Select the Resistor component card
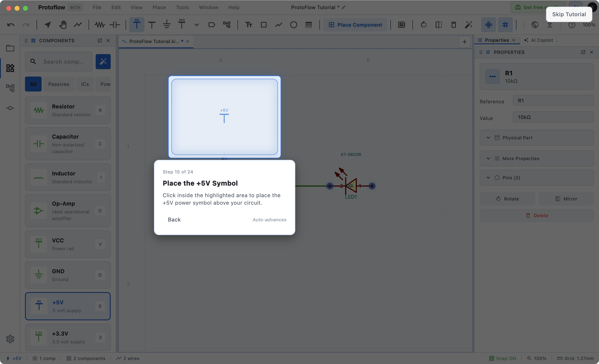The image size is (599, 364). tap(68, 110)
